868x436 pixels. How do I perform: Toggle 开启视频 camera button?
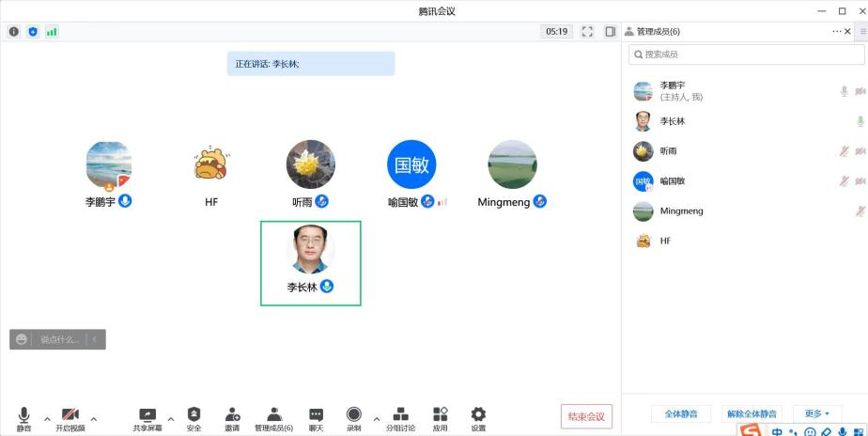[x=70, y=414]
